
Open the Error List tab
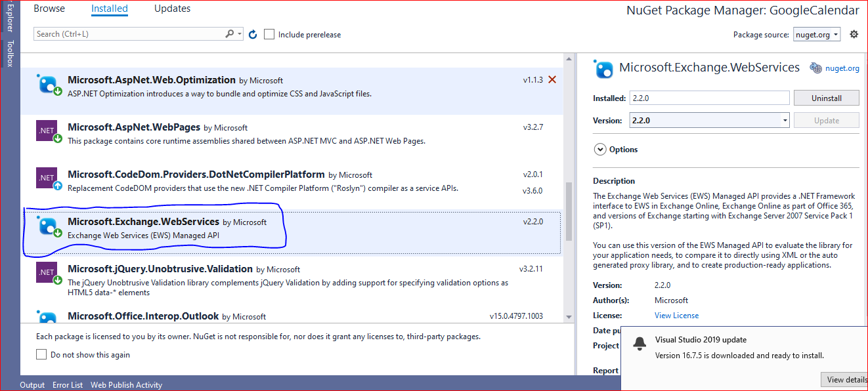click(x=68, y=385)
